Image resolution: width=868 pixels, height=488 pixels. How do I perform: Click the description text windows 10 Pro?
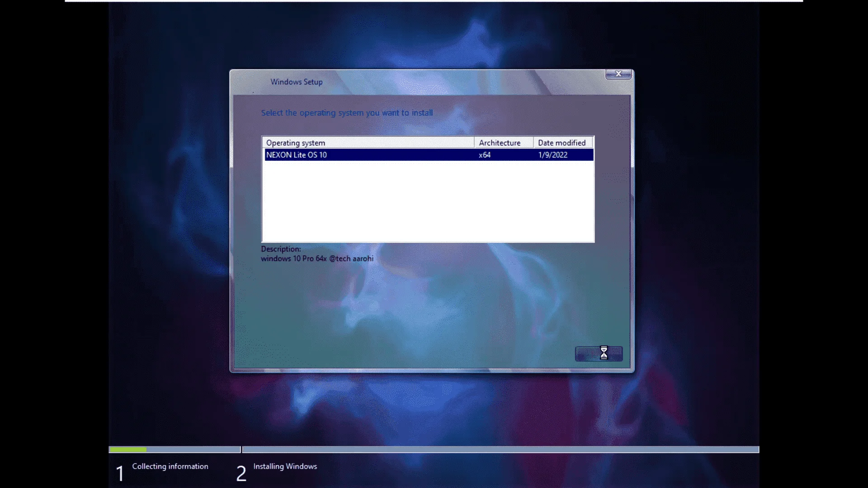317,258
